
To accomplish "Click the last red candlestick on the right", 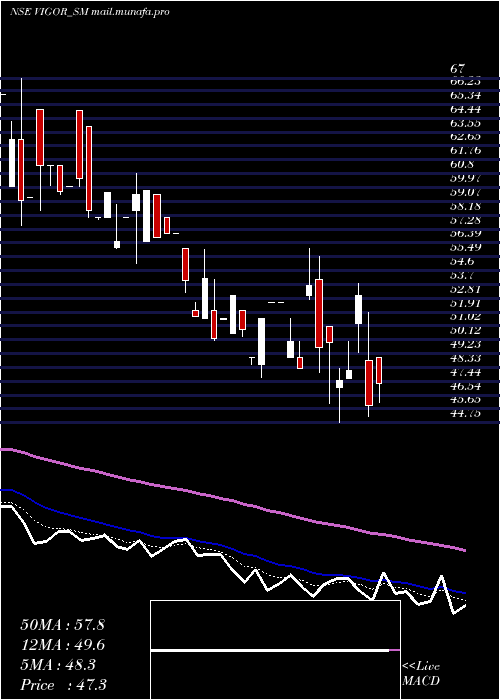I will point(379,370).
